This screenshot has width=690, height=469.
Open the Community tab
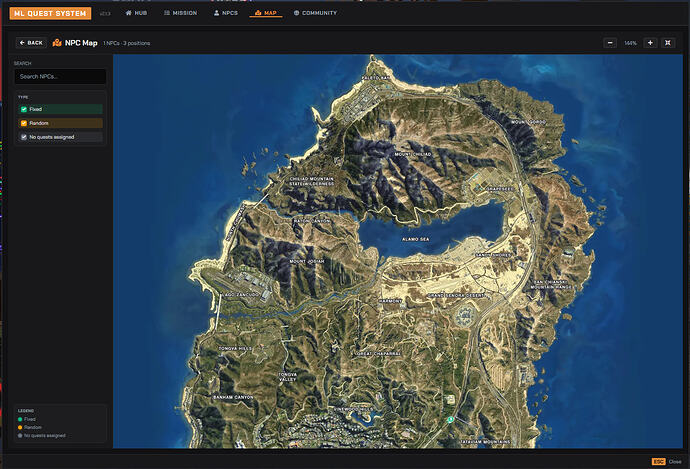tap(315, 13)
